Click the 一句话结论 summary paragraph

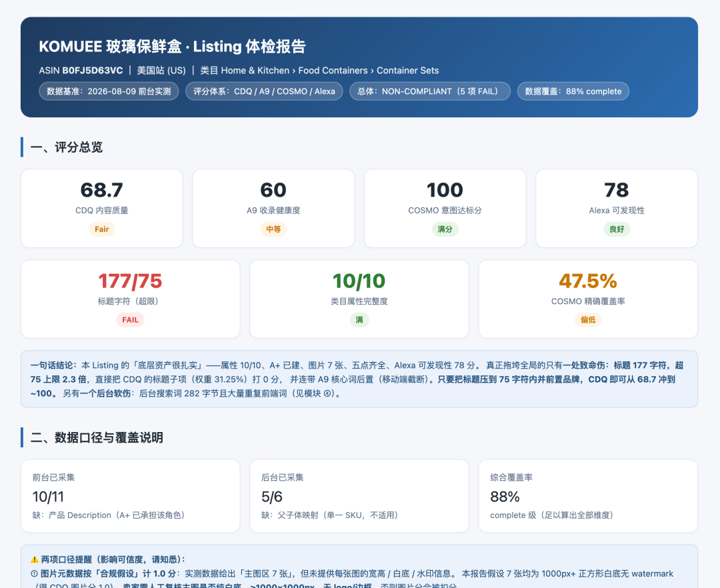tap(359, 379)
